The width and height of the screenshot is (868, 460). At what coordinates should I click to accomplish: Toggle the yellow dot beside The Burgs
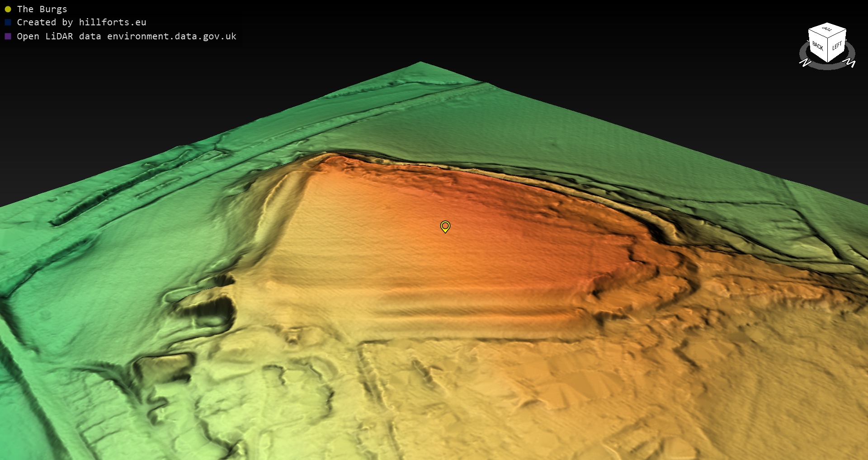8,9
